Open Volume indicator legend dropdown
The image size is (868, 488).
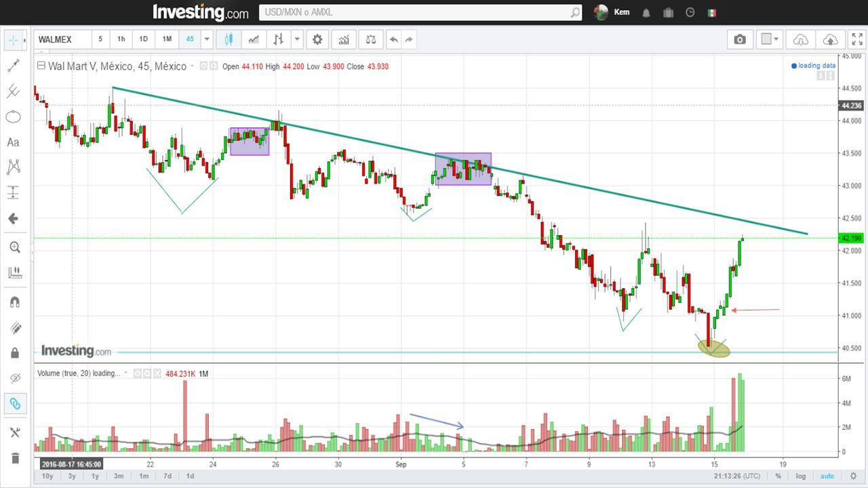[x=125, y=373]
